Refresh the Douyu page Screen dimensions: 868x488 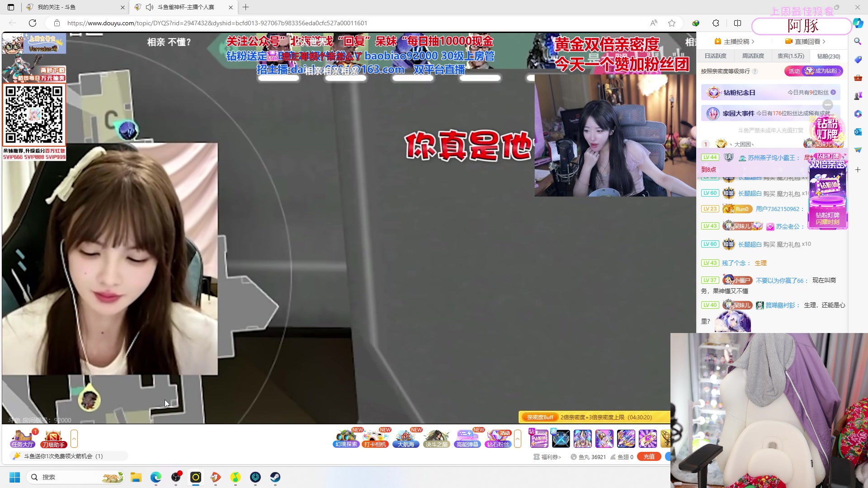33,23
